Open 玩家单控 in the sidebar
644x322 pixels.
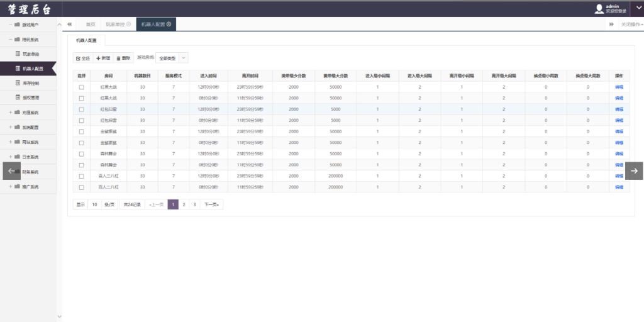[31, 54]
